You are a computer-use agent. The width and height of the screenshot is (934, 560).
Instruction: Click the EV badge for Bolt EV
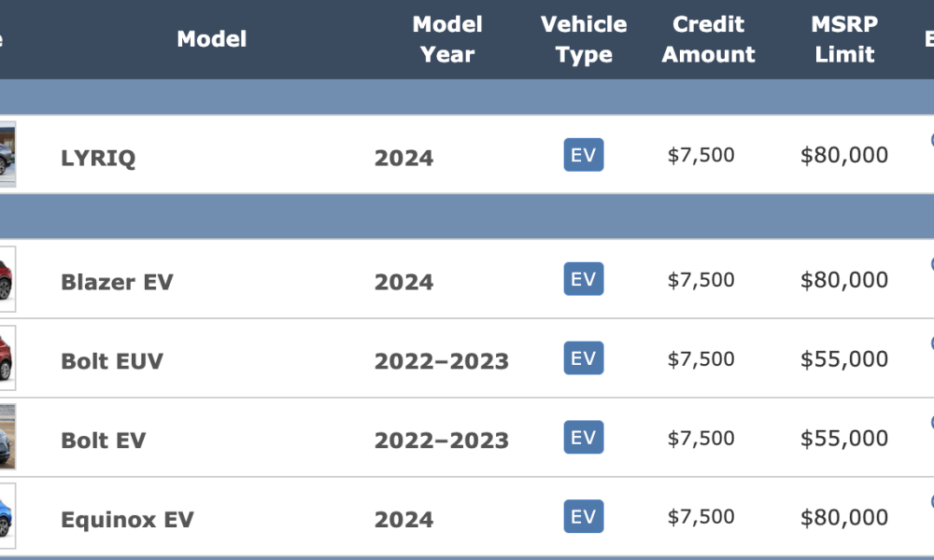[x=583, y=438]
